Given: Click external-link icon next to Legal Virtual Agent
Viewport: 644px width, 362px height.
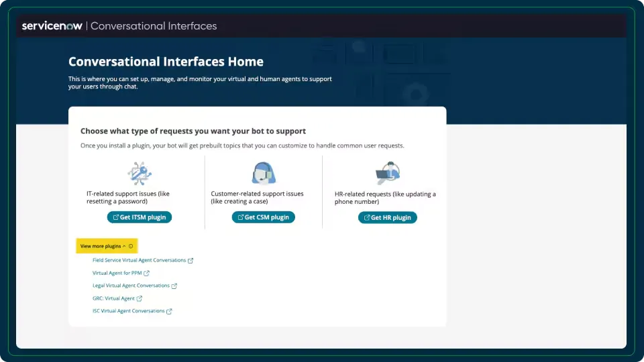Looking at the screenshot, I should 174,286.
